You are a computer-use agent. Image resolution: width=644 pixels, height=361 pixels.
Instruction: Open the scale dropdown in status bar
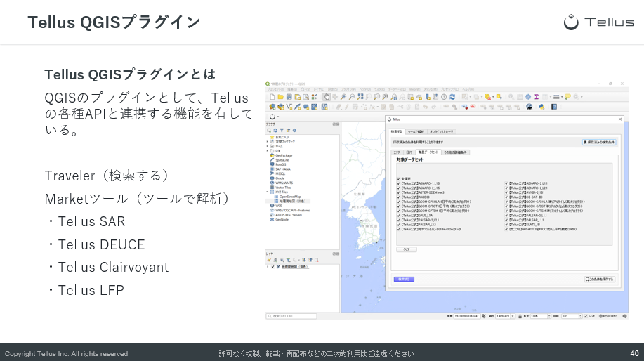(x=513, y=316)
